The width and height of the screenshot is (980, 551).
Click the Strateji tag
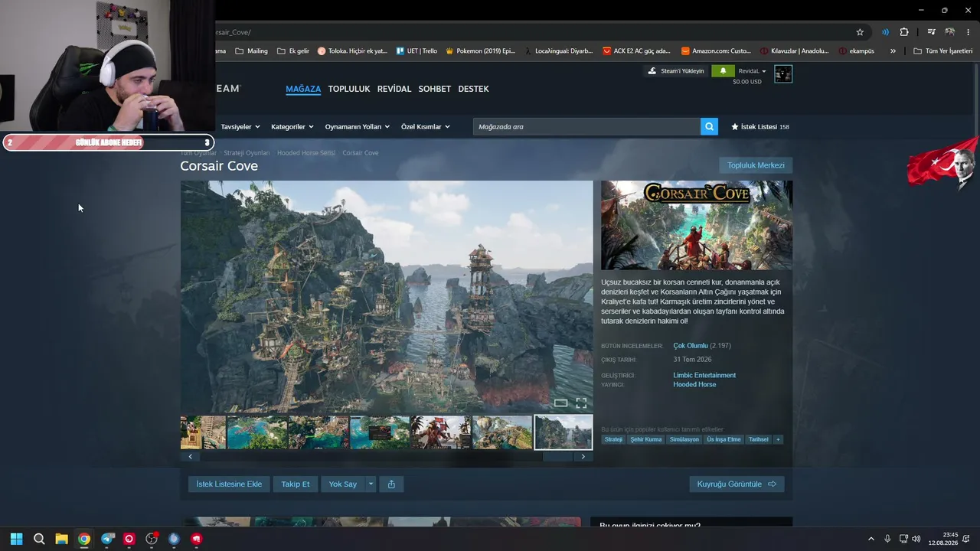[613, 439]
